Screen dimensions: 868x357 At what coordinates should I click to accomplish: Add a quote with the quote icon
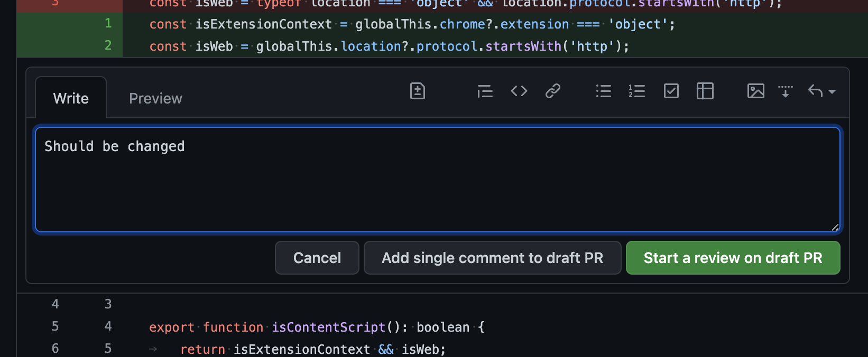coord(485,91)
